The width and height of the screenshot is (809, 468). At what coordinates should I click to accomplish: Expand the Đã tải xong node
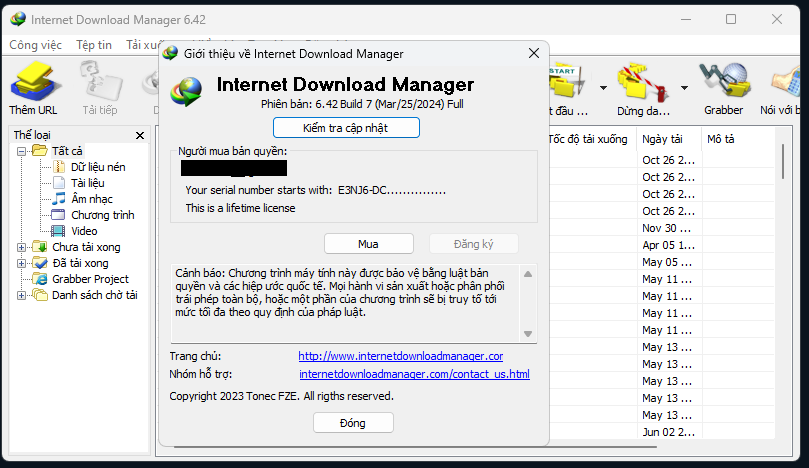click(x=22, y=264)
